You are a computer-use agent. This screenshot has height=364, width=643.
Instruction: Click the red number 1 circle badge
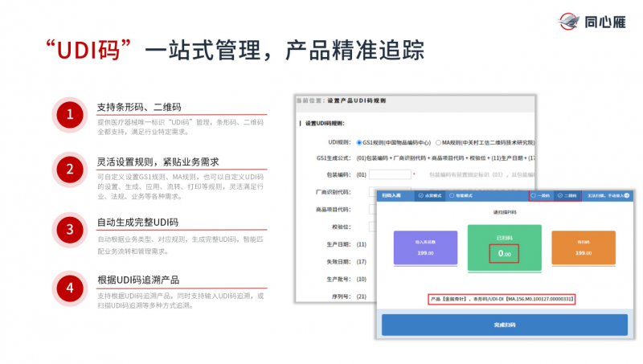click(70, 114)
